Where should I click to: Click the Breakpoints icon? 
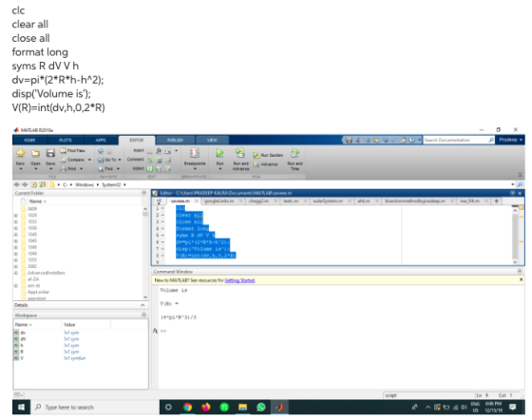[x=195, y=153]
